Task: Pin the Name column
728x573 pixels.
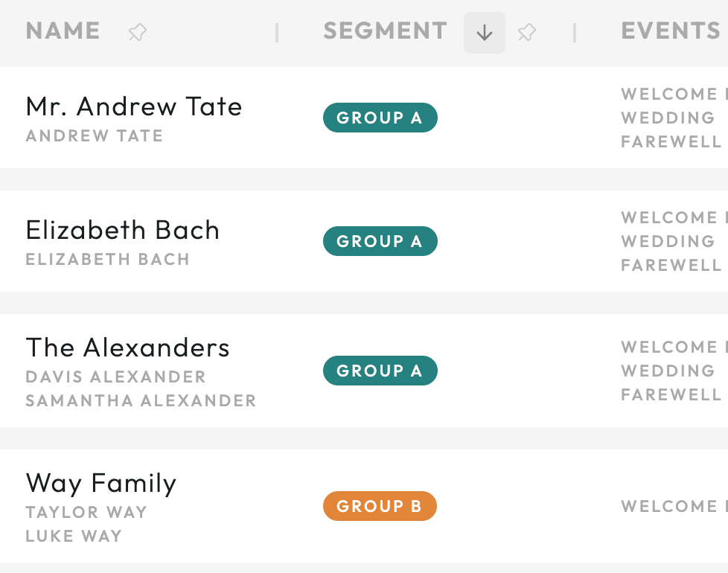Action: [x=138, y=33]
